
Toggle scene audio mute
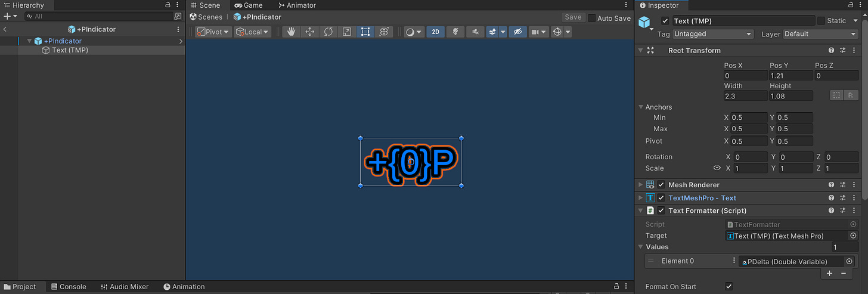point(475,32)
